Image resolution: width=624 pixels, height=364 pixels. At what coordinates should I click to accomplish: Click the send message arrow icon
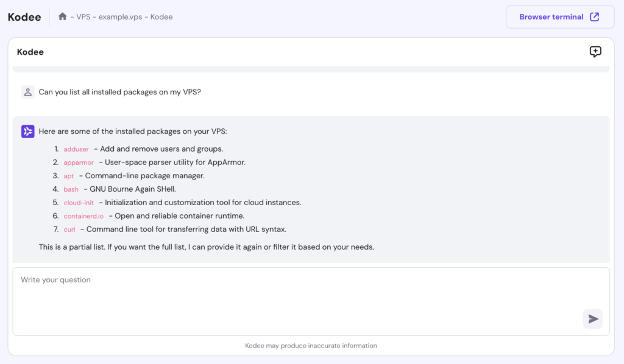click(x=592, y=319)
